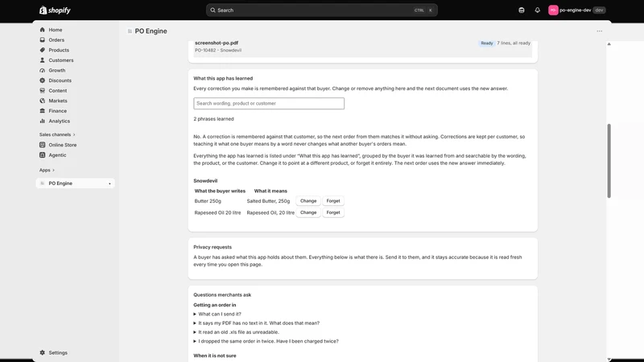Click the Growth icon in sidebar
Viewport: 644px width, 362px height.
pyautogui.click(x=43, y=70)
